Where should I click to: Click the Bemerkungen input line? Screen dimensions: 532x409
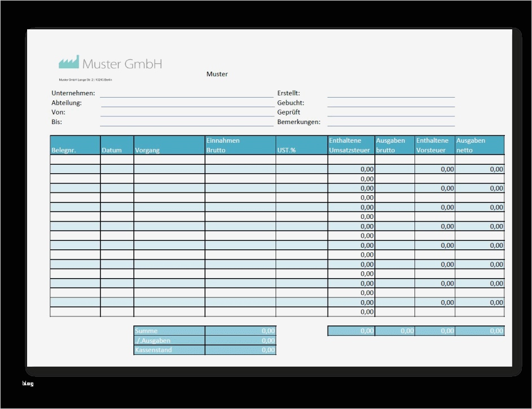[x=391, y=125]
